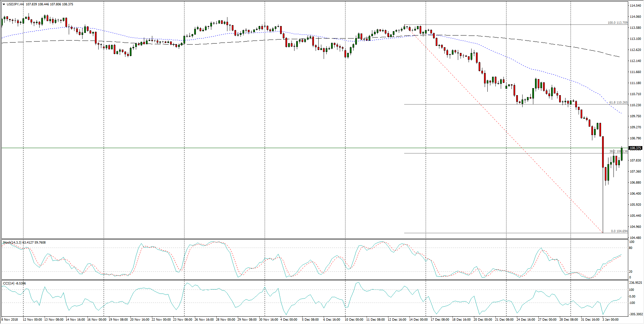
Task: Click the Stoch(14,3,3) indicator label
Action: point(12,242)
